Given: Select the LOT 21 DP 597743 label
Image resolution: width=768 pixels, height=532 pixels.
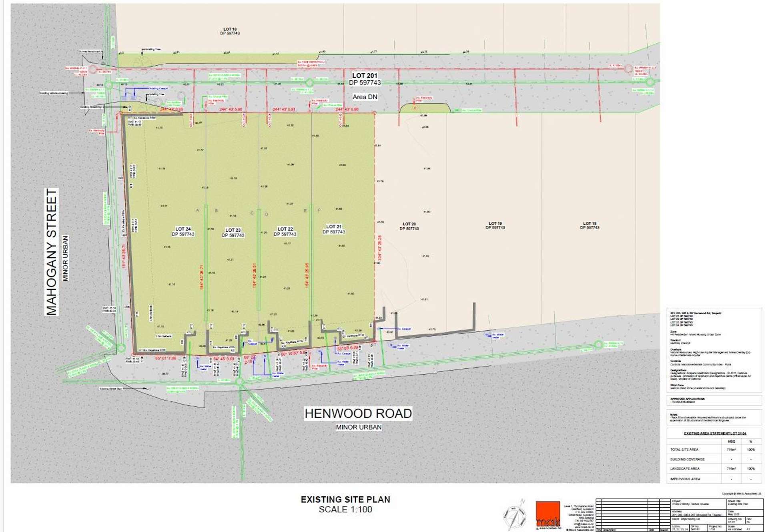Looking at the screenshot, I should (334, 229).
